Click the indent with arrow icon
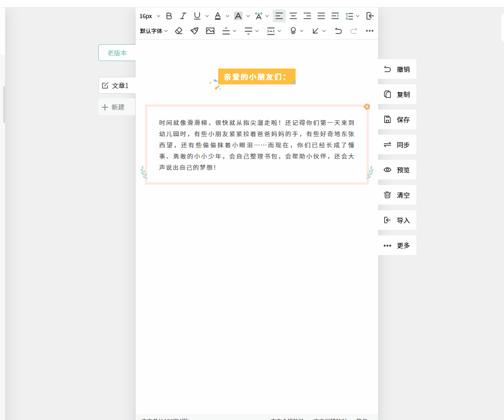This screenshot has width=504, height=420. point(335,16)
